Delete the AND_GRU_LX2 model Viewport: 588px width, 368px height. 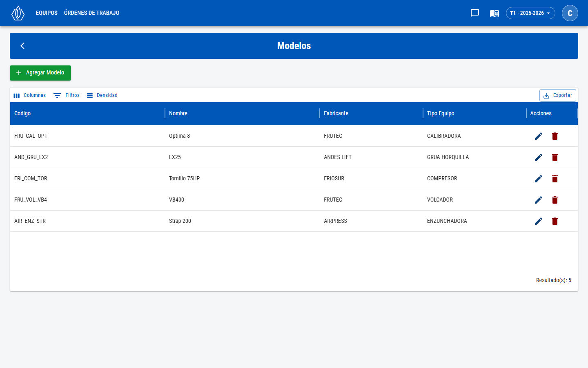pos(555,157)
